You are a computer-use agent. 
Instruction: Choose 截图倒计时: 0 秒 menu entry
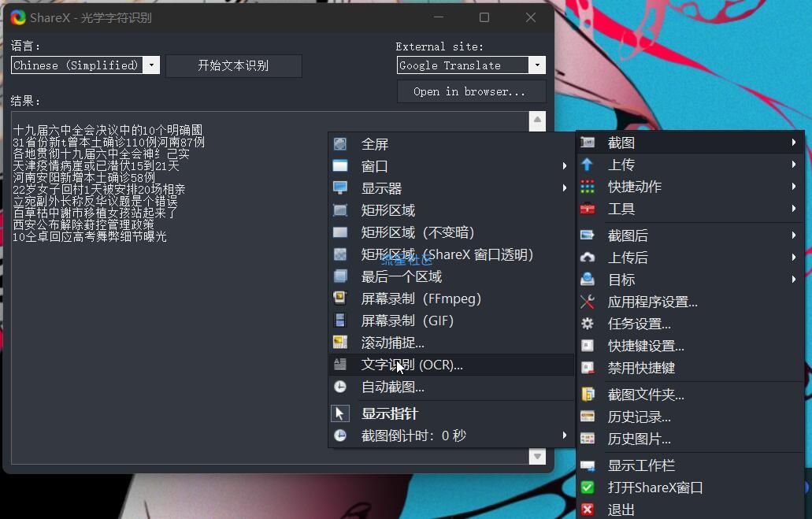[x=451, y=436]
